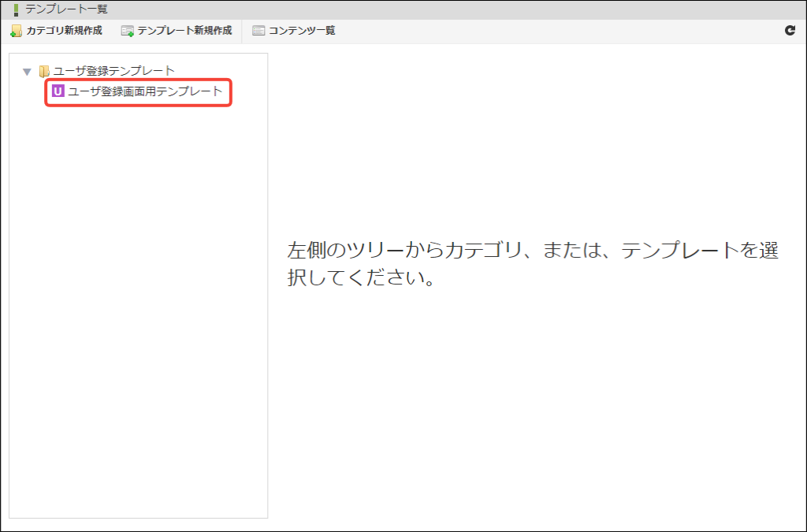Screen dimensions: 807x532
Task: Select the ユーザ登録テンプレート category
Action: (113, 71)
